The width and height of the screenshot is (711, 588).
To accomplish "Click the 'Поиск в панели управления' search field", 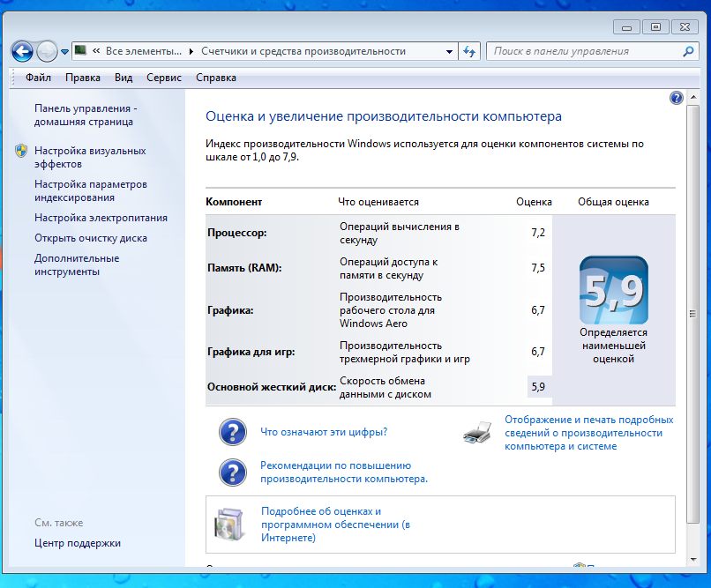I will click(582, 51).
